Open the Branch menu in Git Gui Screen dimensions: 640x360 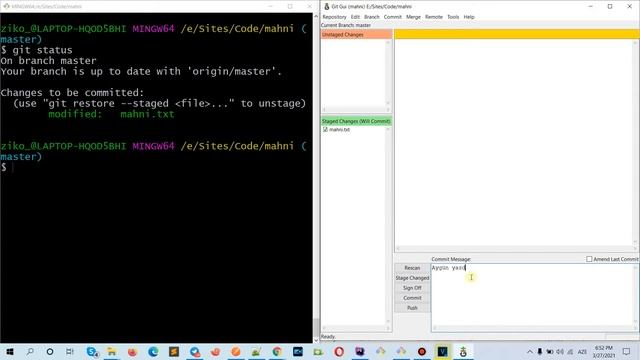coord(371,17)
